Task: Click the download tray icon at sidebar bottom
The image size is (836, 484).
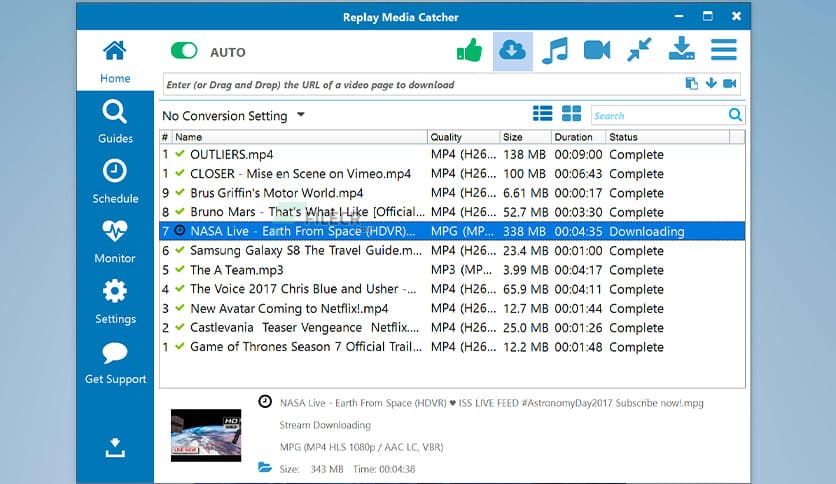Action: click(115, 448)
